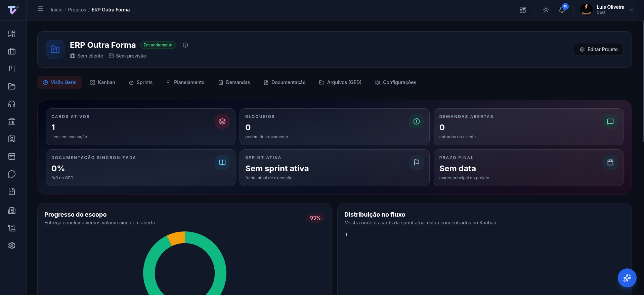Click the ERP Outra Forma project title
Viewport: 644px width, 295px height.
coord(103,45)
